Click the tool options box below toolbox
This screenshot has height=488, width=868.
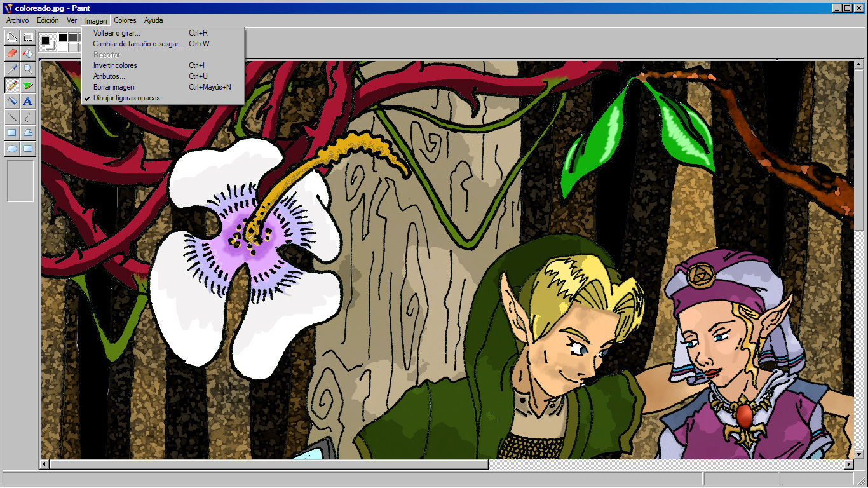click(x=20, y=180)
